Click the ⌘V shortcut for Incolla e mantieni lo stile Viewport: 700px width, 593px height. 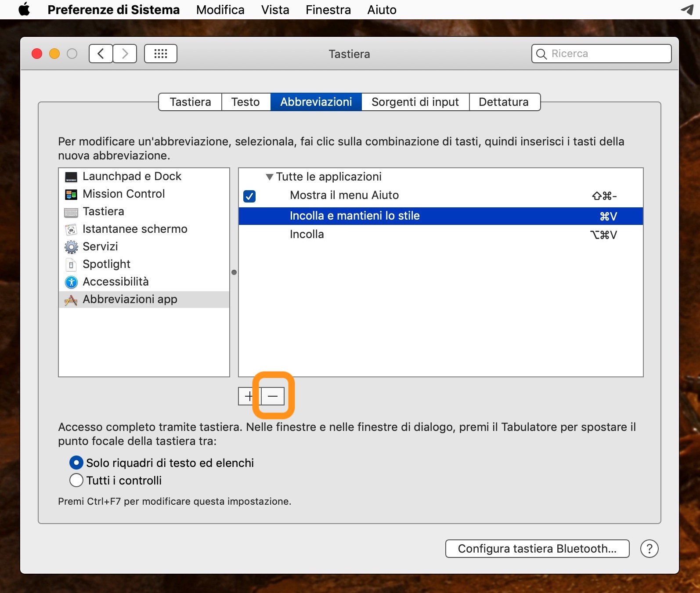click(x=608, y=216)
